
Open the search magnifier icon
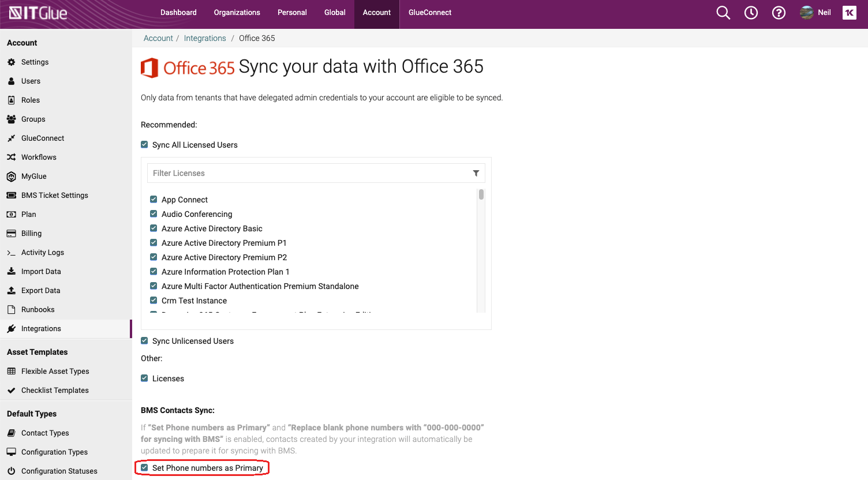coord(723,13)
